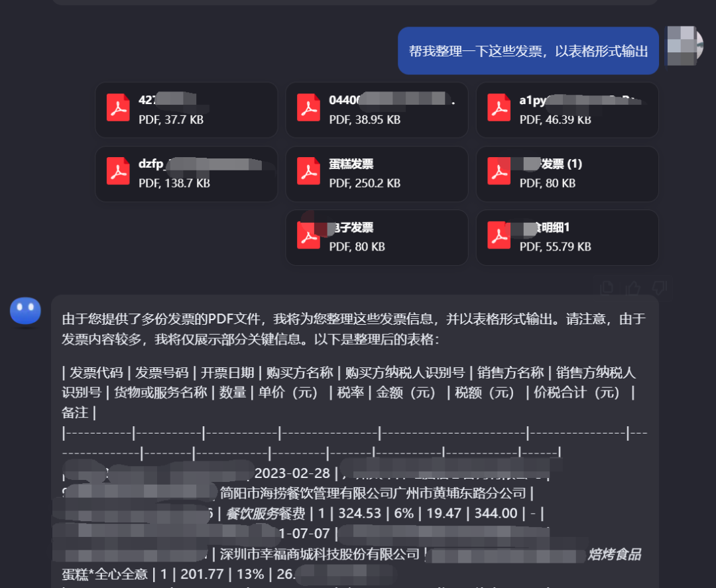Click PDF icon of 55.79 KB file
The width and height of the screenshot is (716, 588).
(x=499, y=235)
